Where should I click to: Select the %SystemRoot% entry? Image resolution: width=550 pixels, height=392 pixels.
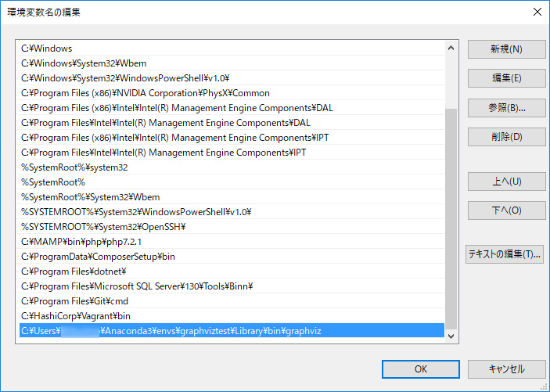[53, 182]
